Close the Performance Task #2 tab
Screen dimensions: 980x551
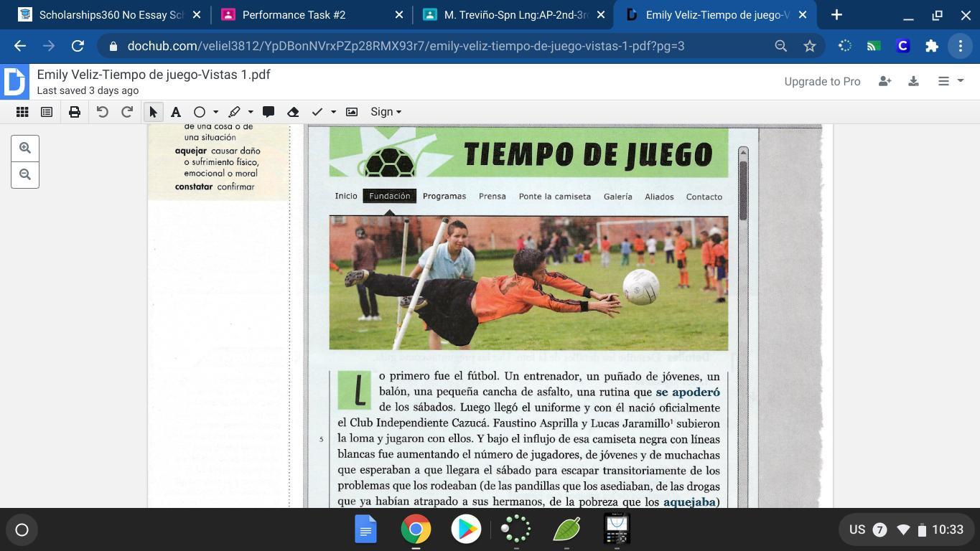399,15
